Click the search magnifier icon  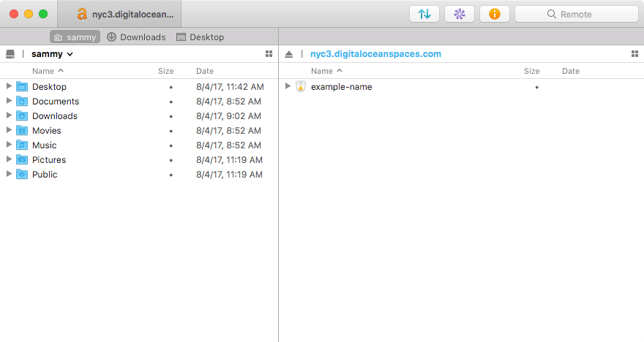pyautogui.click(x=552, y=15)
